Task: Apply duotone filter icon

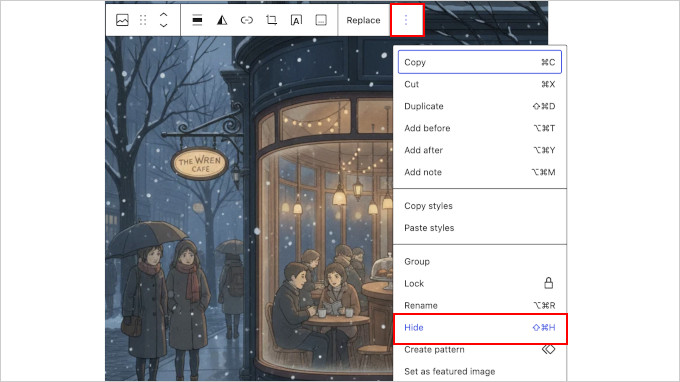Action: pos(222,20)
